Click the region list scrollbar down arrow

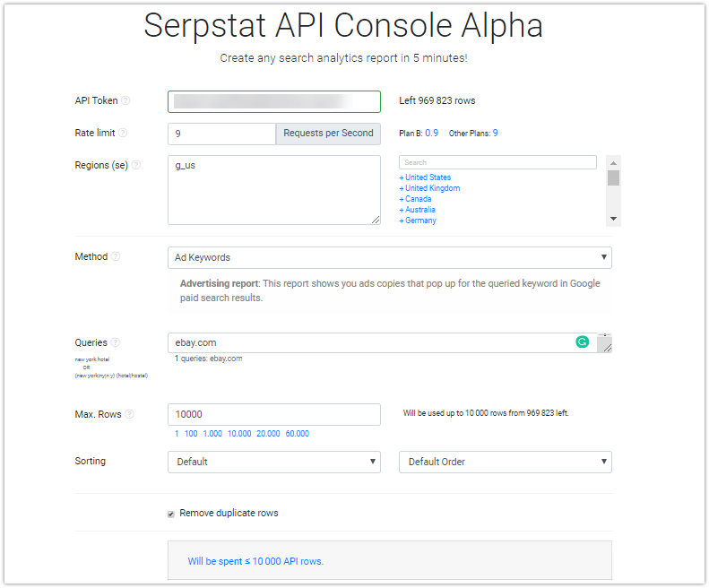click(613, 219)
